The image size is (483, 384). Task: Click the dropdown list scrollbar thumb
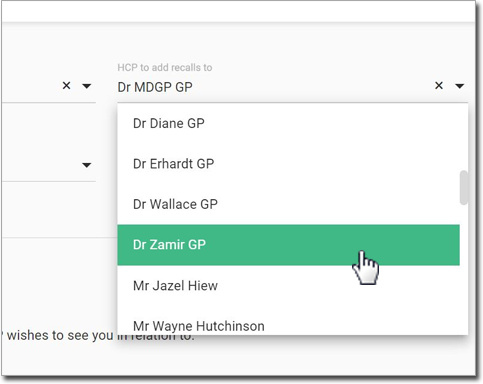463,187
